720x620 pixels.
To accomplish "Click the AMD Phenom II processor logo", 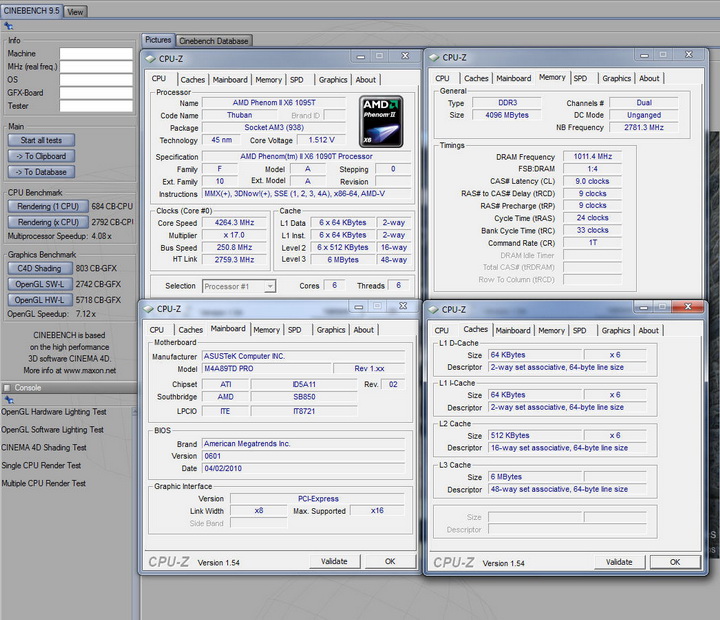I will click(381, 121).
